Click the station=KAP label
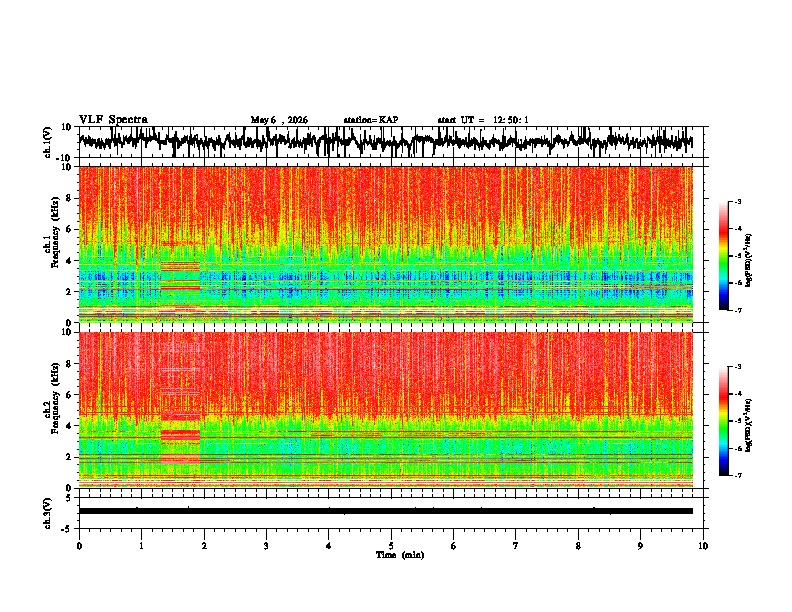Viewport: 792px width, 612px height. point(371,120)
